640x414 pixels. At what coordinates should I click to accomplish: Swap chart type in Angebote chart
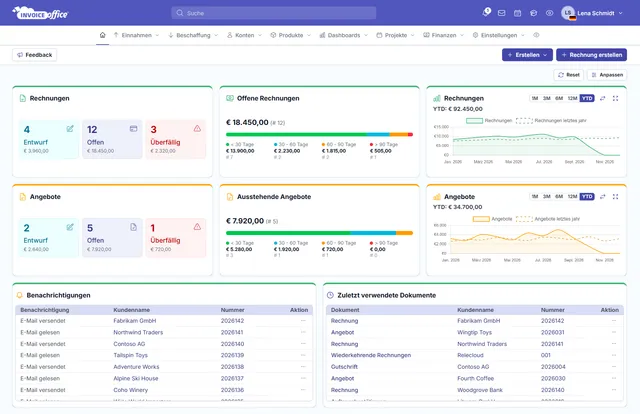(602, 197)
